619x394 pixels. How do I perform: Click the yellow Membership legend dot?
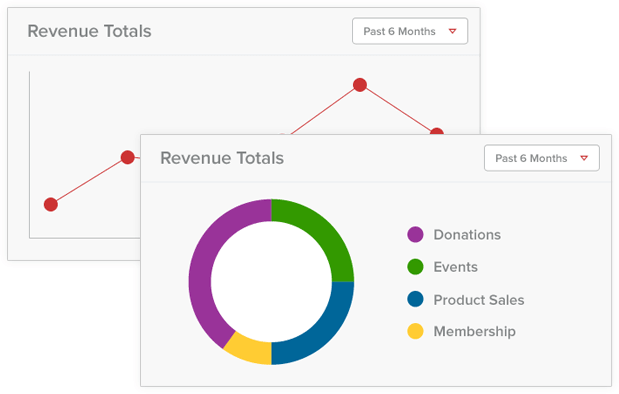coord(415,331)
